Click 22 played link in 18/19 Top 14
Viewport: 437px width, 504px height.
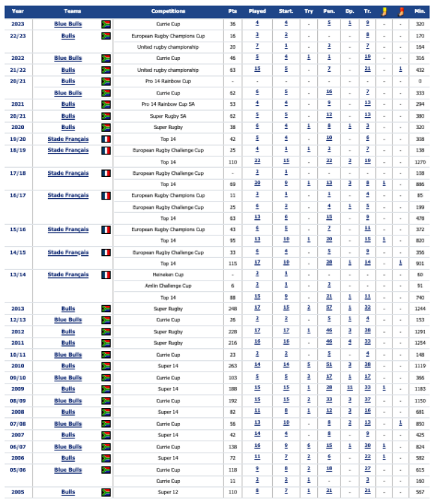click(x=257, y=161)
